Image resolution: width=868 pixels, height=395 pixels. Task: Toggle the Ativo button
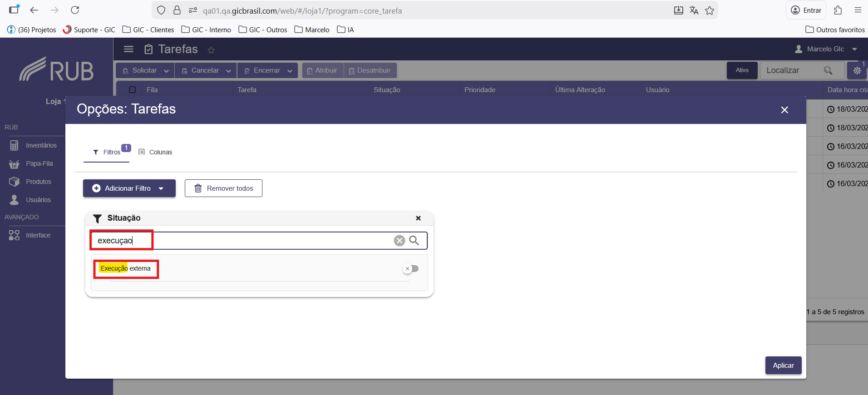click(x=742, y=70)
